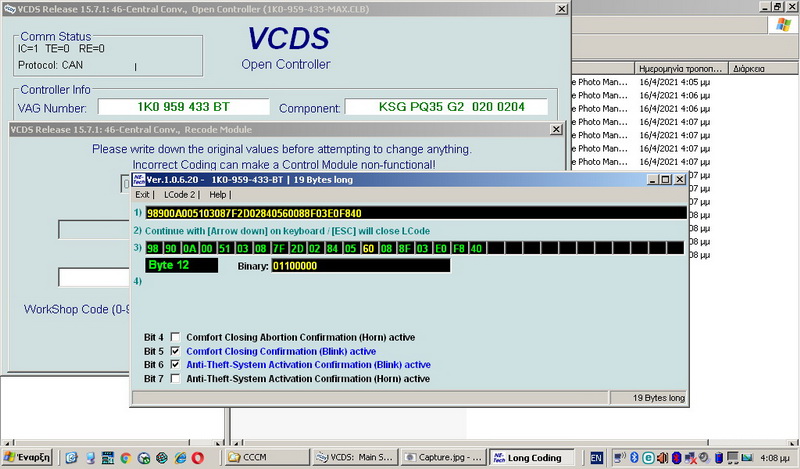This screenshot has height=469, width=800.
Task: Click the dark round icon left of Internet Explorer
Action: [x=162, y=458]
